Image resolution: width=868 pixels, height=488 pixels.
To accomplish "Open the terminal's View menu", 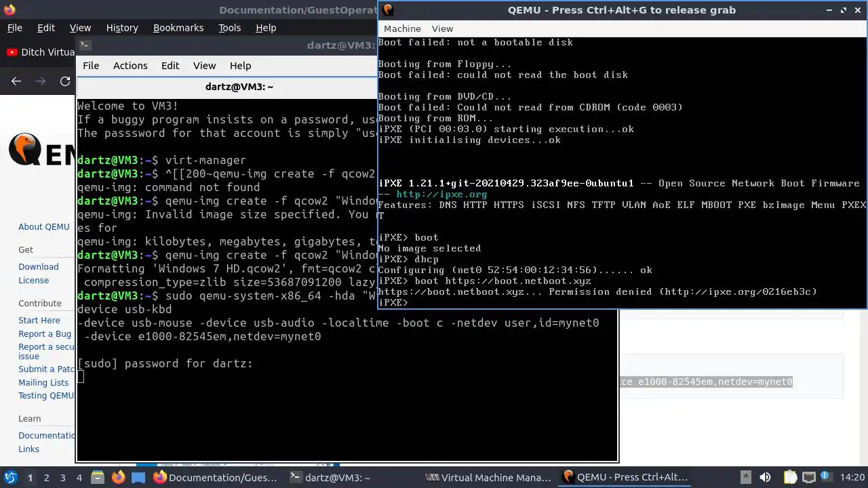I will pyautogui.click(x=204, y=66).
